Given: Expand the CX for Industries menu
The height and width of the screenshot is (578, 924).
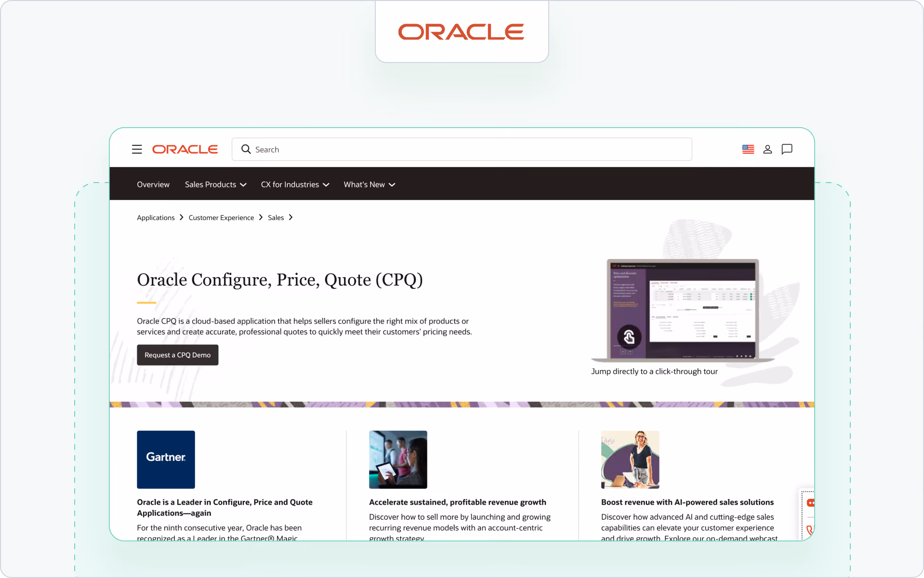Looking at the screenshot, I should tap(295, 184).
